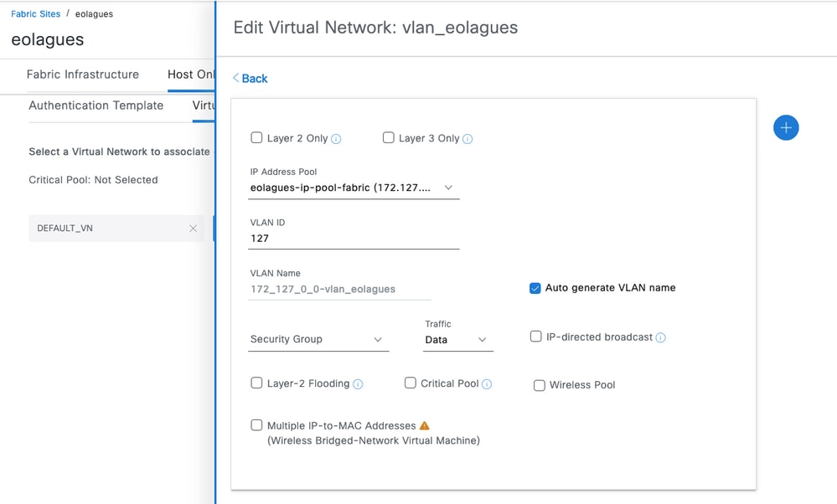Remove DEFAULT_VN using its X icon

click(194, 229)
